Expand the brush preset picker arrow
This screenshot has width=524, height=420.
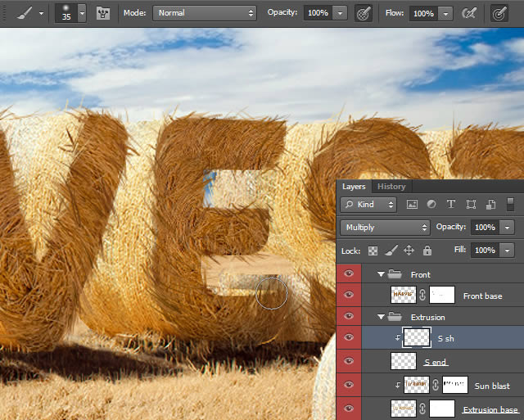pyautogui.click(x=82, y=13)
